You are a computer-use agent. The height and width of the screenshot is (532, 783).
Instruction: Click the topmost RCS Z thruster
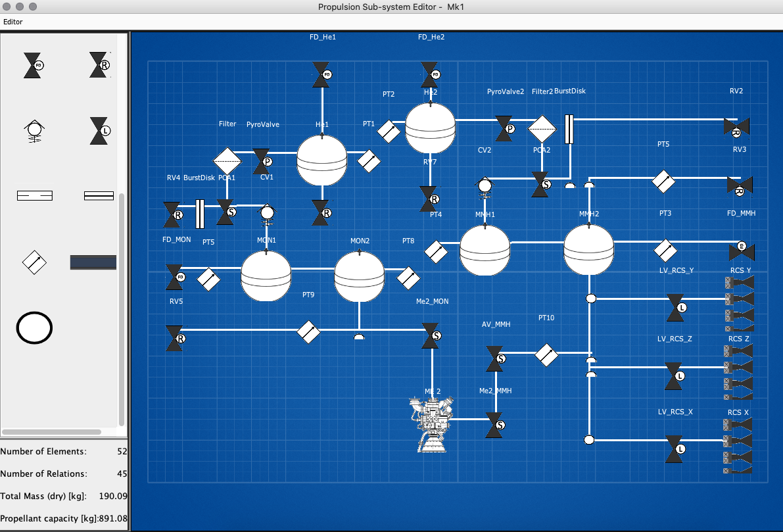pos(738,351)
